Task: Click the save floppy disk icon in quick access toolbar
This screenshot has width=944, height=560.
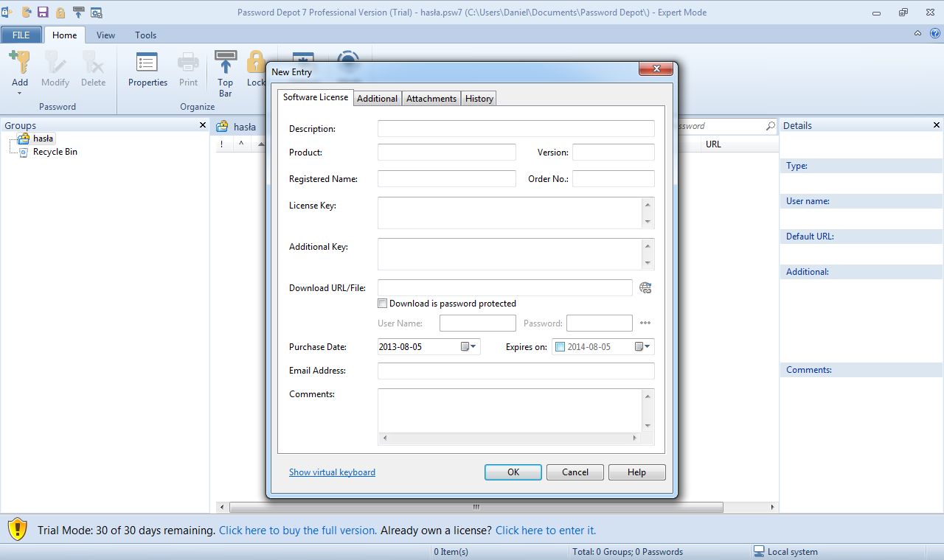Action: (x=44, y=13)
